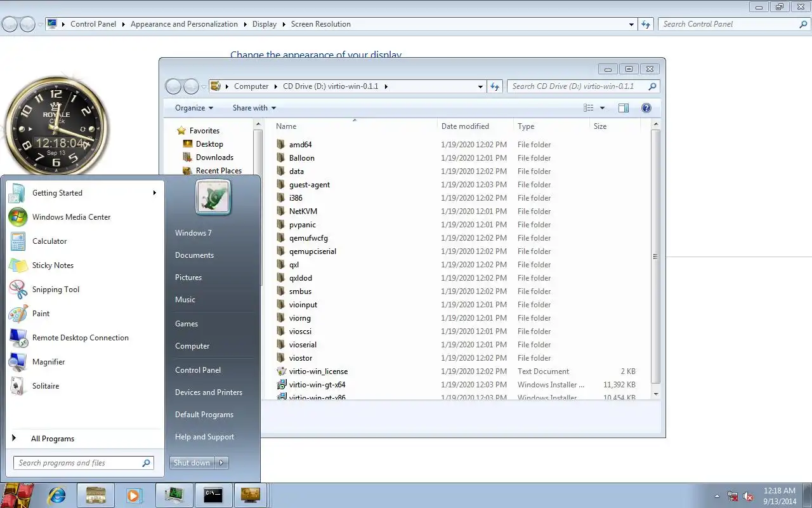
Task: Open Pictures from the Start menu
Action: (x=188, y=277)
